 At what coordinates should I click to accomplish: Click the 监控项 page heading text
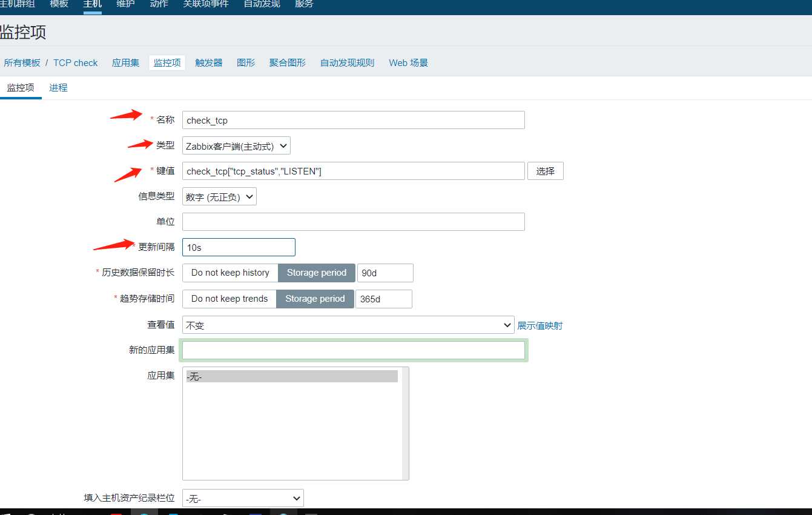coord(23,32)
